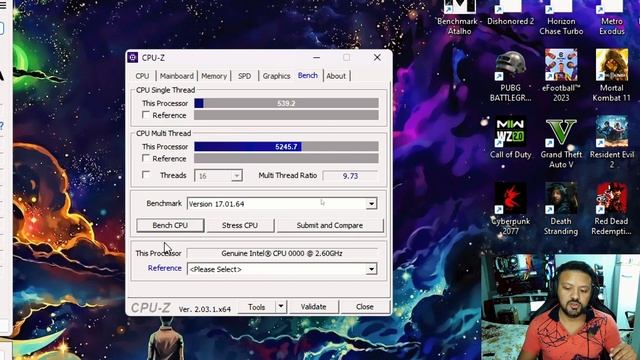Screen dimensions: 640x360
Task: Click the Bench CPU button
Action: [170, 225]
